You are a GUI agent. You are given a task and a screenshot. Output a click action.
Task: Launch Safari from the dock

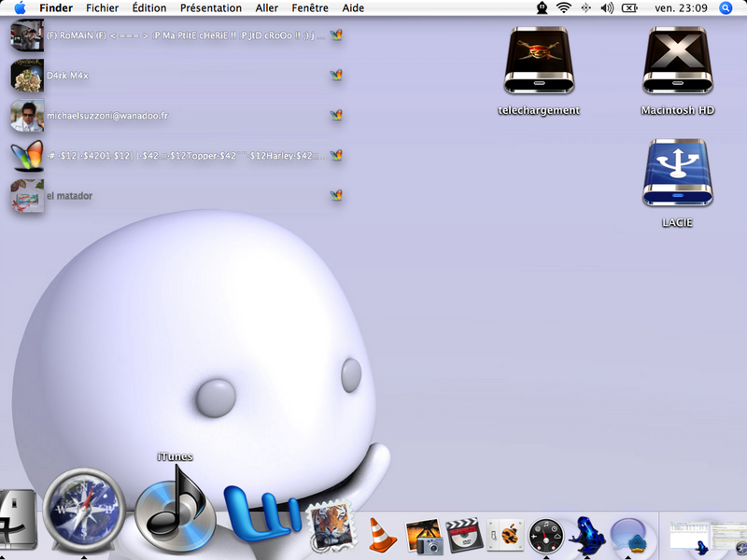click(84, 511)
